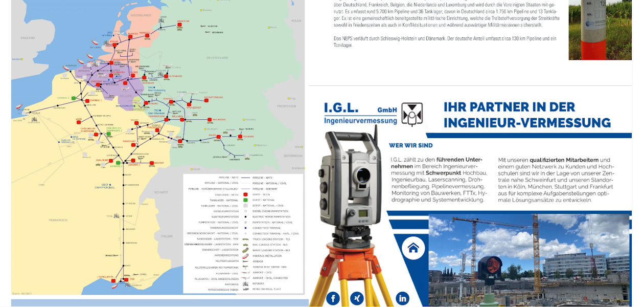Open the Facebook icon in the I.G.L. ad

(x=333, y=298)
